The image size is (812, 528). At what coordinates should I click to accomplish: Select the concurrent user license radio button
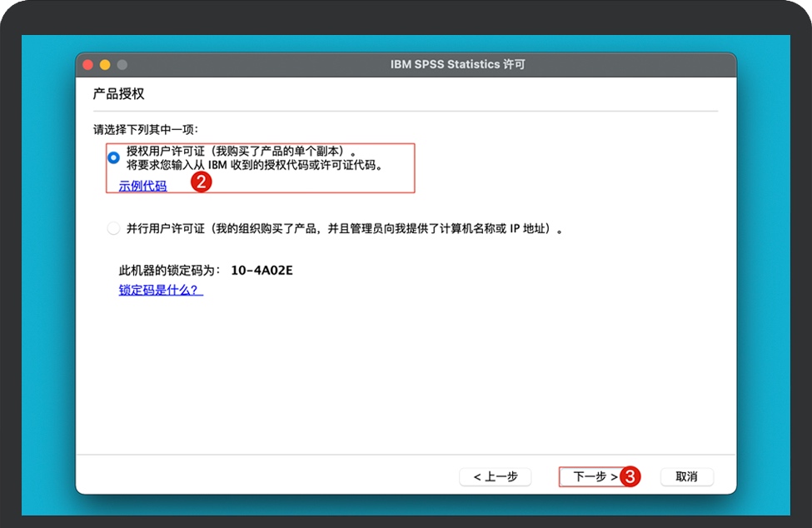[113, 228]
